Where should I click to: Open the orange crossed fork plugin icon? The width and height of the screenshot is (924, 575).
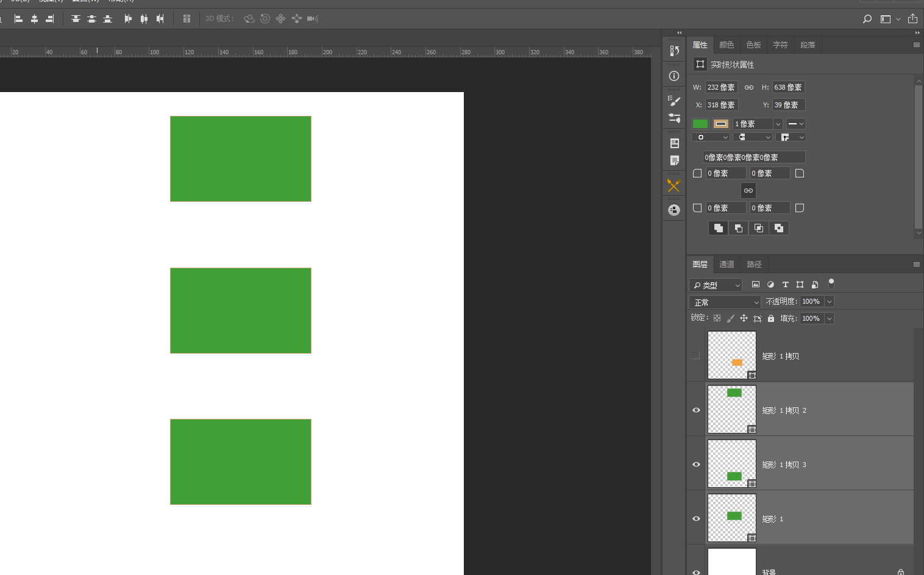pos(673,185)
